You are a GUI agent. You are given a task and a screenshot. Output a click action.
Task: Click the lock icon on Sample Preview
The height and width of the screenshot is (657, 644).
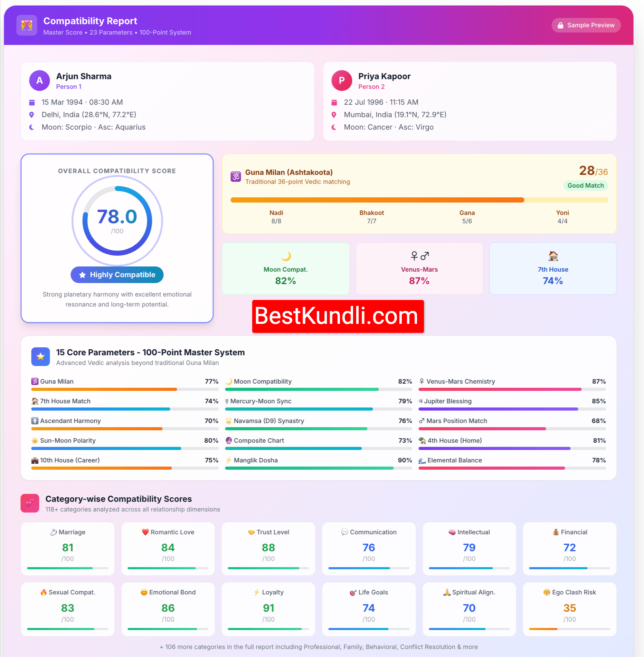(x=560, y=25)
